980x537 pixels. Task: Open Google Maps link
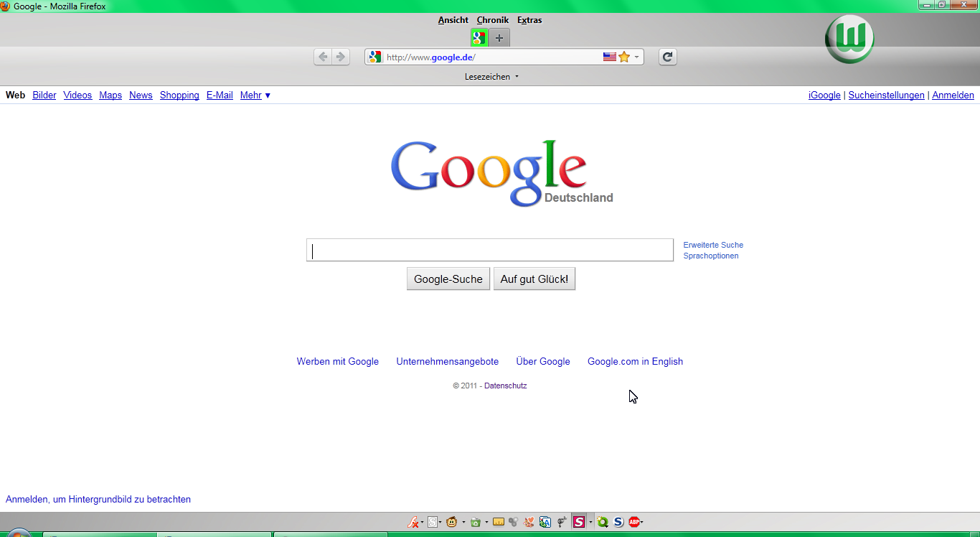click(110, 95)
